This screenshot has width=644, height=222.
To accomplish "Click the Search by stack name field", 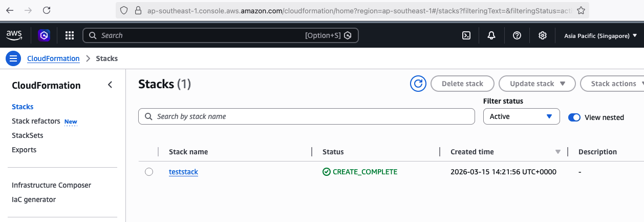I will click(x=307, y=116).
